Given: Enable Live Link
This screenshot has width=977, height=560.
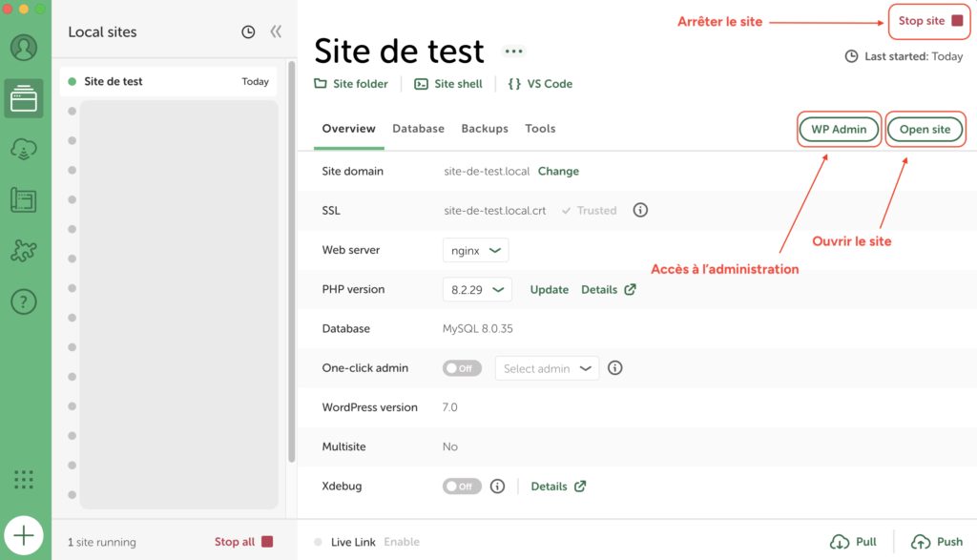Looking at the screenshot, I should (402, 542).
